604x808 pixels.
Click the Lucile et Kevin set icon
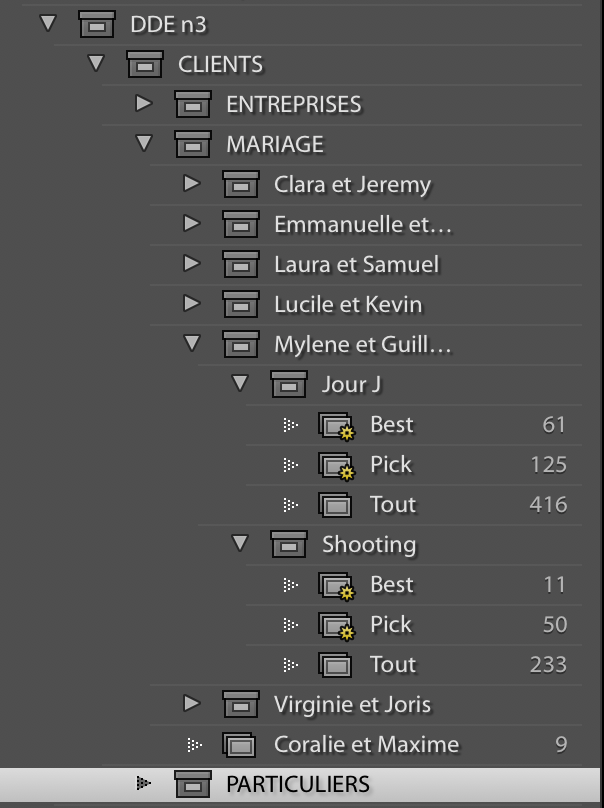241,304
